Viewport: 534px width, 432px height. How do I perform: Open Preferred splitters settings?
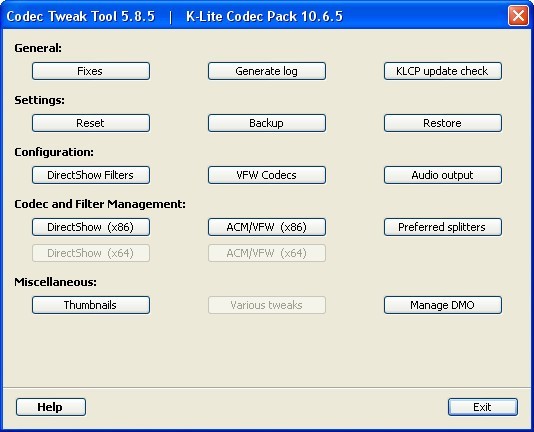443,227
